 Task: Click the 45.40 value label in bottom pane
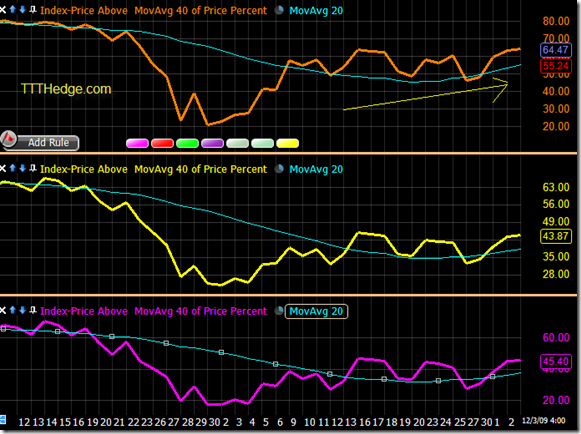click(x=556, y=361)
